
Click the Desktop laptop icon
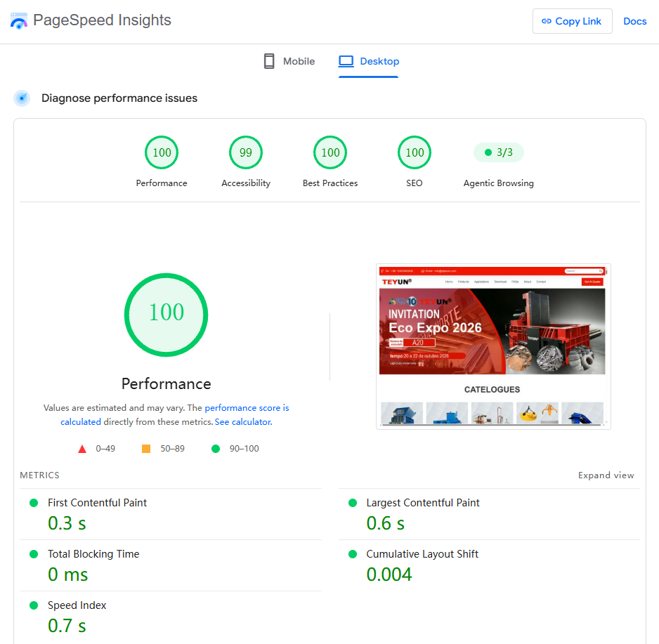click(346, 61)
